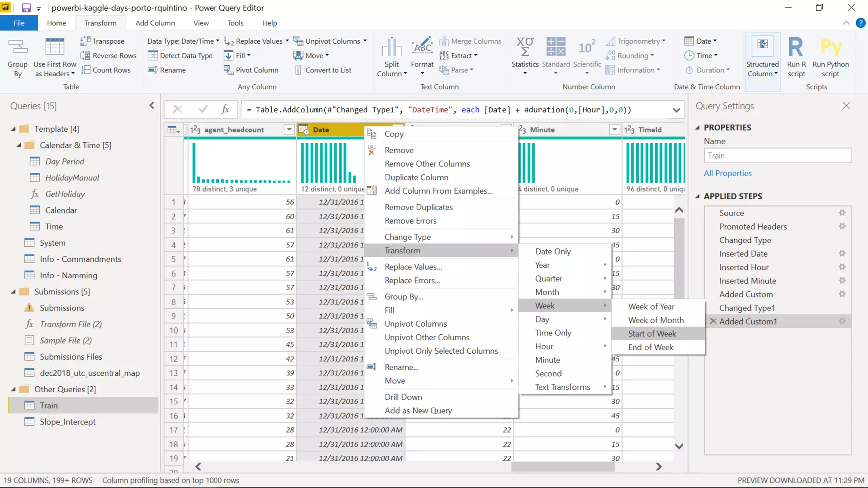Expand the formula bar dropdown arrow
The width and height of the screenshot is (868, 488).
click(x=676, y=110)
